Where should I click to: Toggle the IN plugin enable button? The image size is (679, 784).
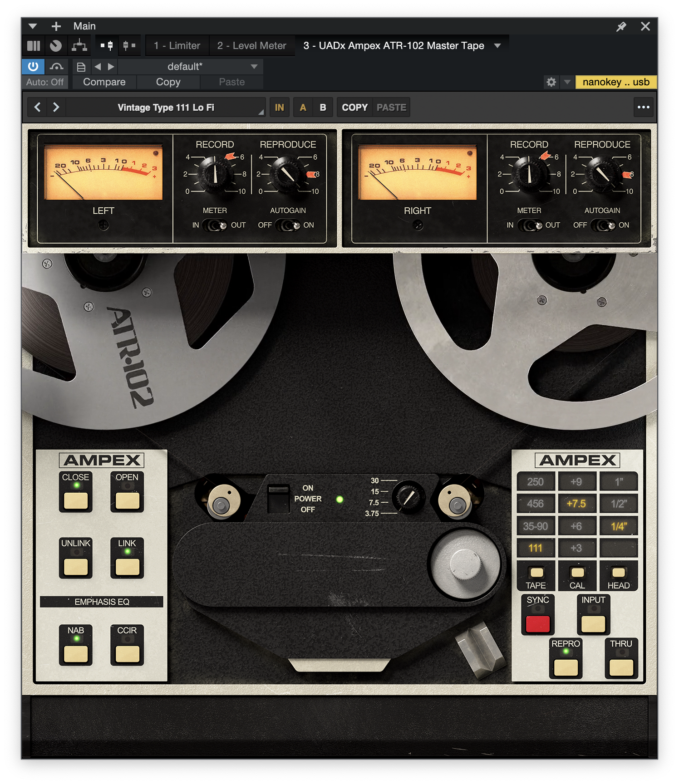point(279,108)
